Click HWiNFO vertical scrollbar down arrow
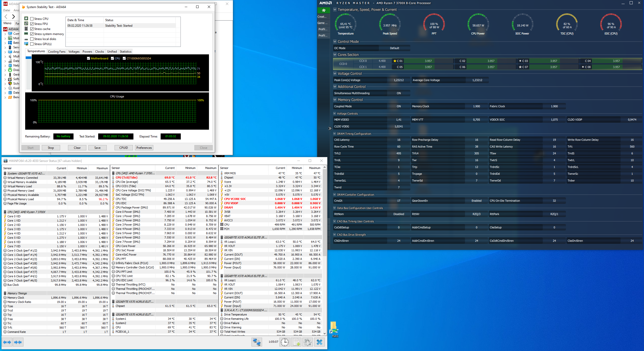644x351 pixels. [325, 333]
